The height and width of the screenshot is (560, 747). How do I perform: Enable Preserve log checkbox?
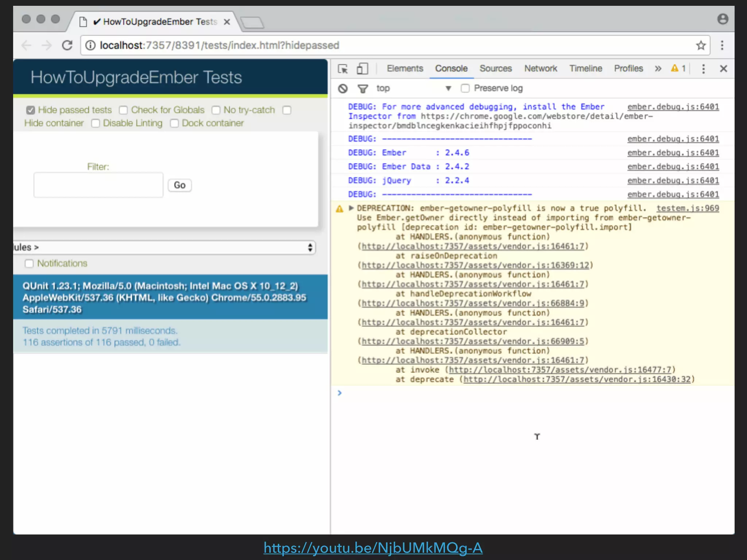(x=465, y=88)
